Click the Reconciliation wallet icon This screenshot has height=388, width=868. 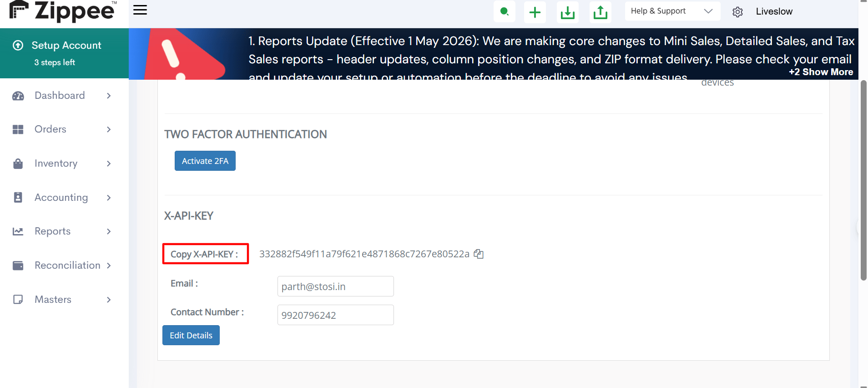point(18,265)
